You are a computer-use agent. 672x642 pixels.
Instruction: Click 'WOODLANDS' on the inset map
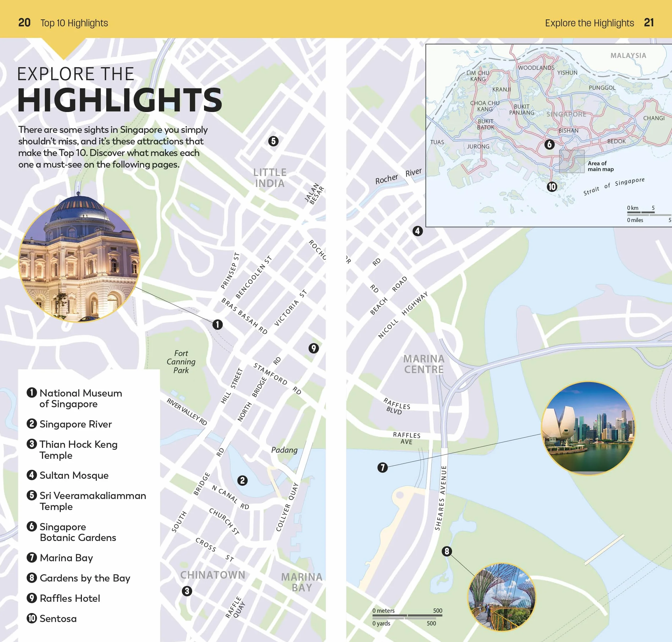click(536, 68)
